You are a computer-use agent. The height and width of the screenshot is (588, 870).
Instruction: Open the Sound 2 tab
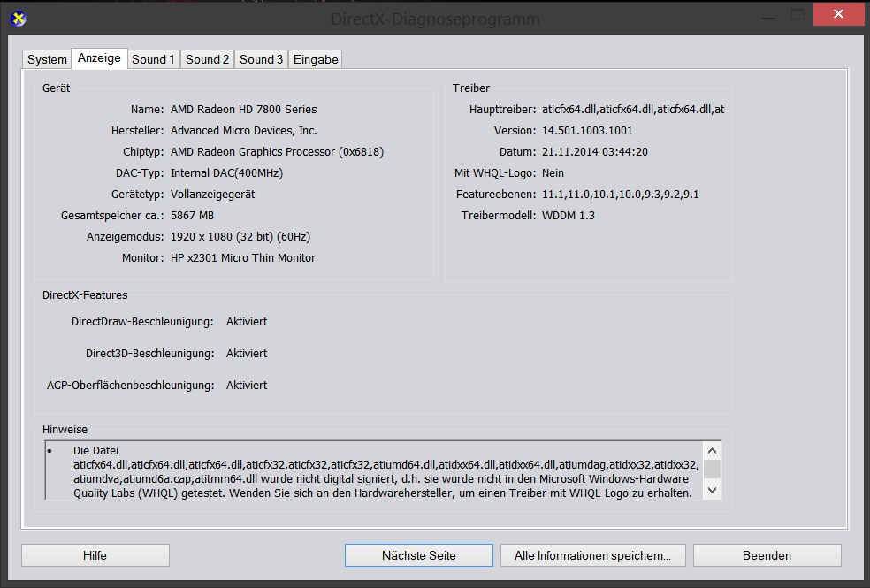tap(207, 59)
